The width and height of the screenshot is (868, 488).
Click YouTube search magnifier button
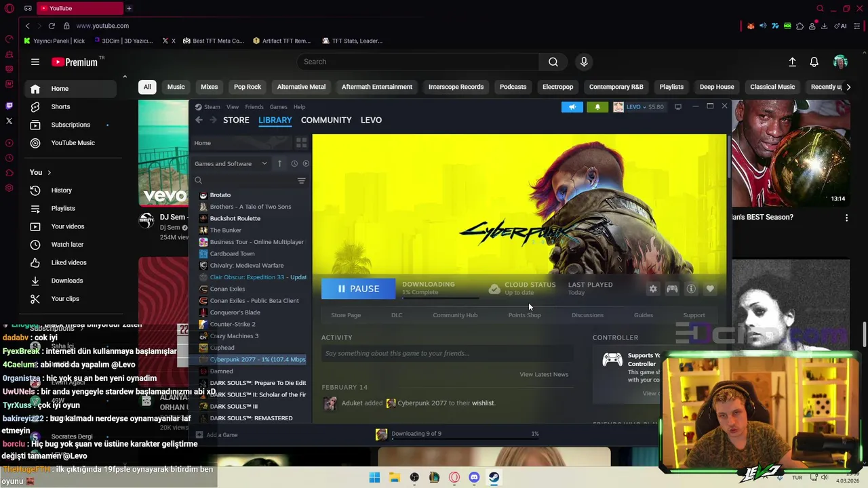tap(553, 62)
